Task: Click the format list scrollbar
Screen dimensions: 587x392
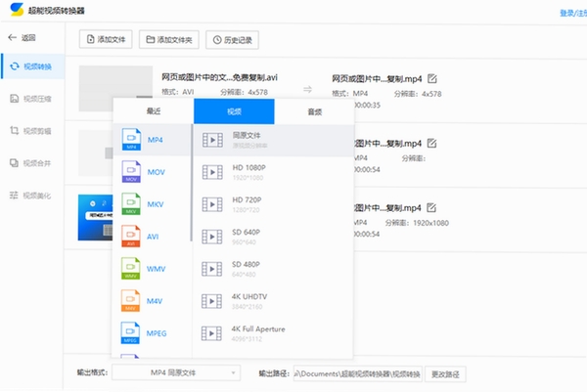Action: (x=192, y=183)
